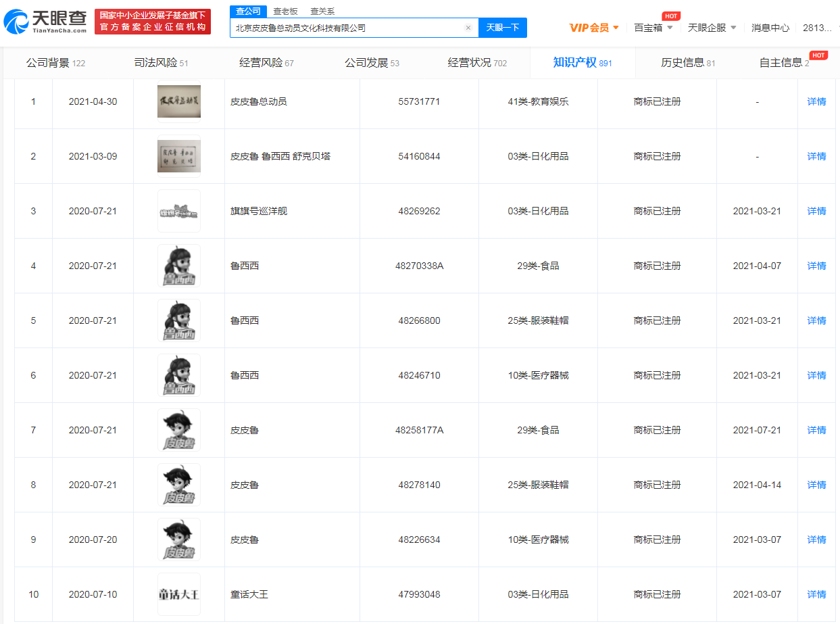Open the 童话大王 trademark image

point(179,594)
